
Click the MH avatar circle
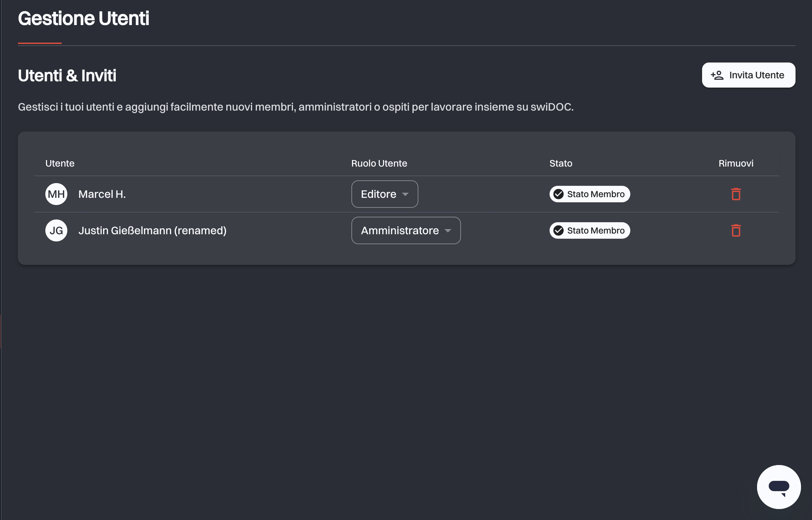click(x=56, y=194)
